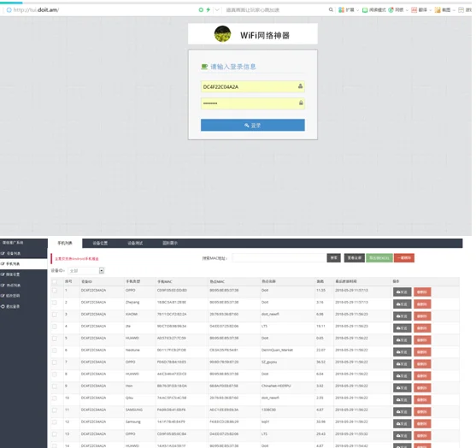Check the checkbox for row 9 Hon
The width and height of the screenshot is (476, 448).
tap(55, 386)
